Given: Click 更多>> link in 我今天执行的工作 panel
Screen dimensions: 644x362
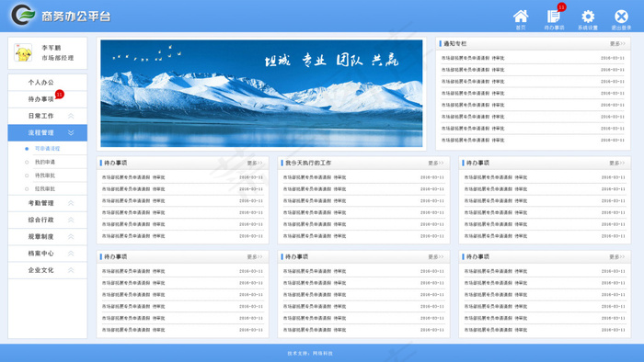Looking at the screenshot, I should (x=436, y=164).
